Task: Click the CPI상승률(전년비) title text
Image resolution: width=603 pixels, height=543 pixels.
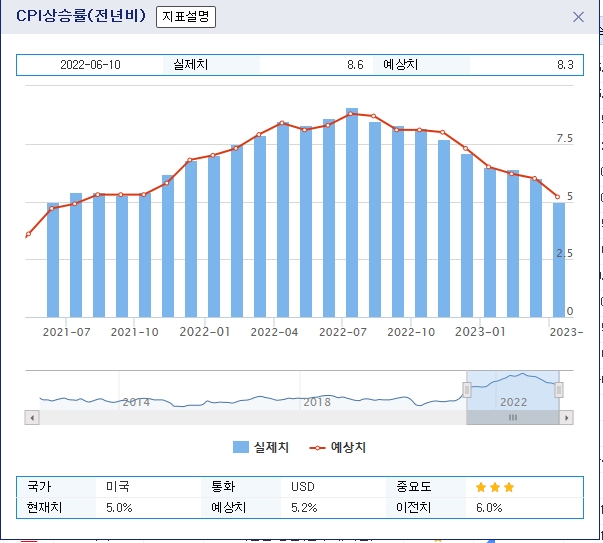Action: pyautogui.click(x=81, y=16)
